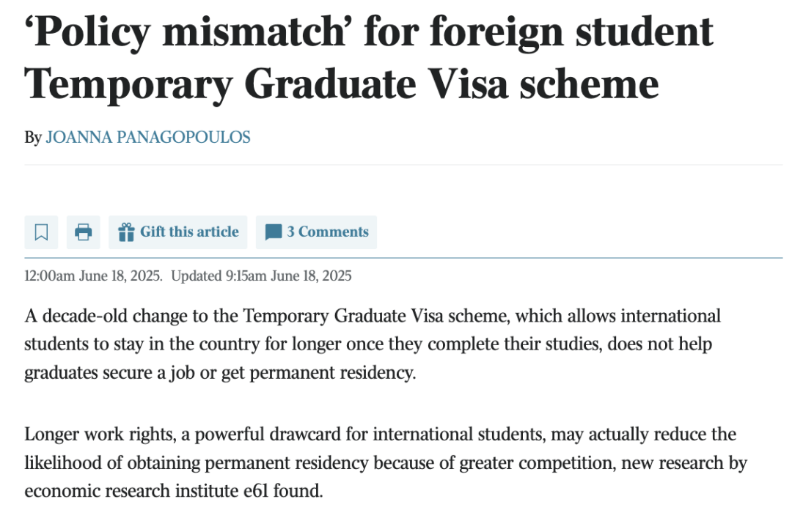Click the gift box icon
This screenshot has height=532, width=792.
pos(126,232)
